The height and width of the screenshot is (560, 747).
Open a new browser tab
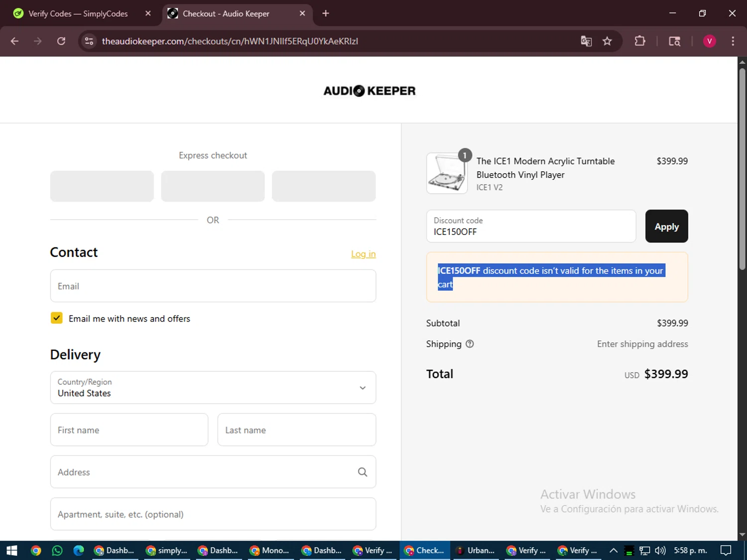pyautogui.click(x=326, y=13)
